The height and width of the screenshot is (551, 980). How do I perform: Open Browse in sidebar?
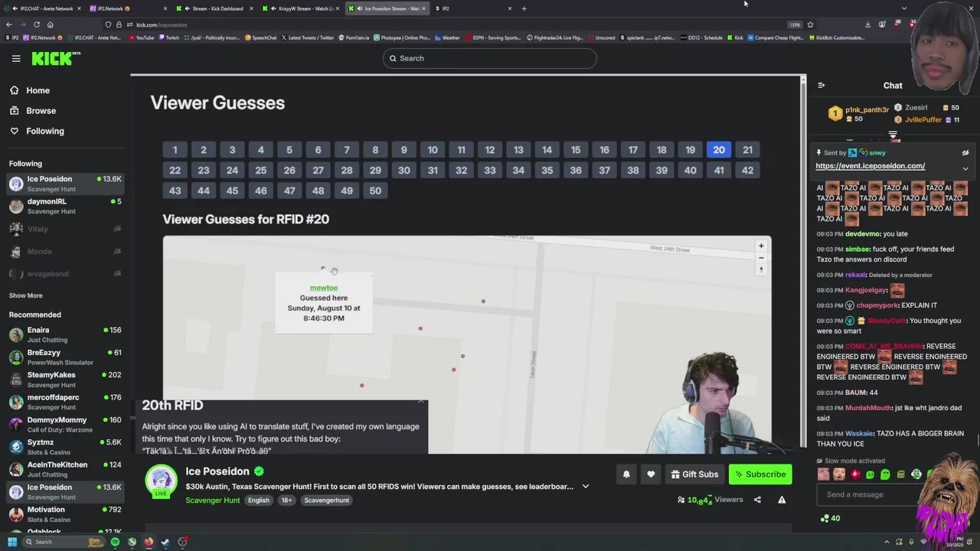pyautogui.click(x=41, y=111)
